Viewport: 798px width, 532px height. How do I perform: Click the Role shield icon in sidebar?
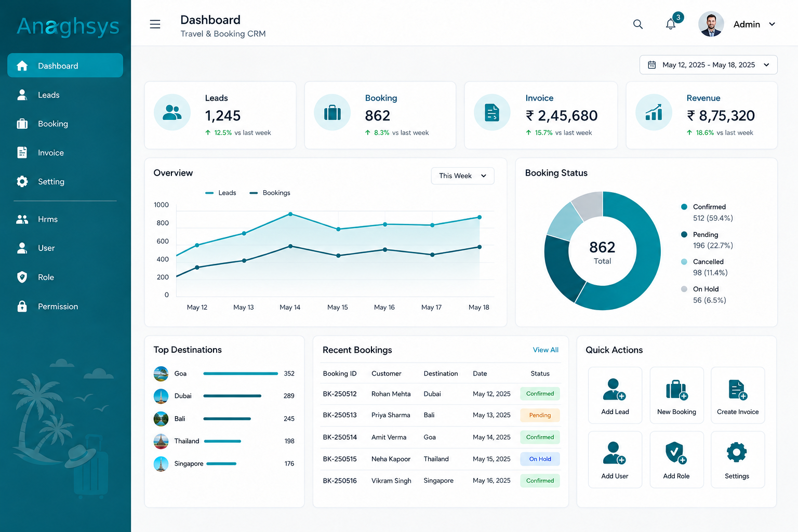coord(22,277)
